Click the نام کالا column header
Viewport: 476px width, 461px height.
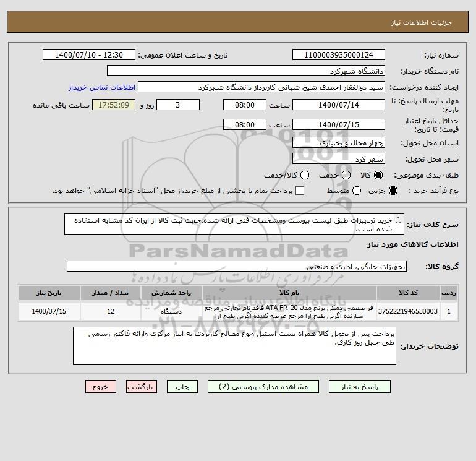289,293
